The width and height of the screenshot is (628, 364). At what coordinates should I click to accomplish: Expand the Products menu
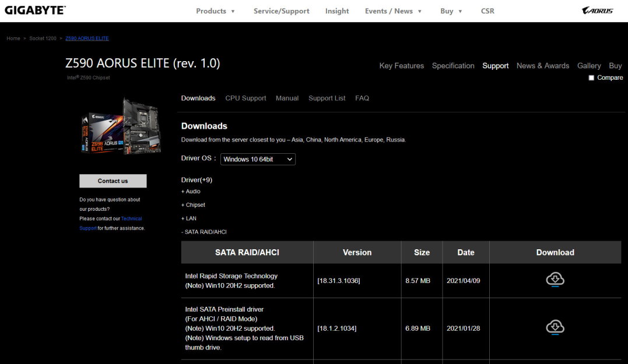[215, 11]
